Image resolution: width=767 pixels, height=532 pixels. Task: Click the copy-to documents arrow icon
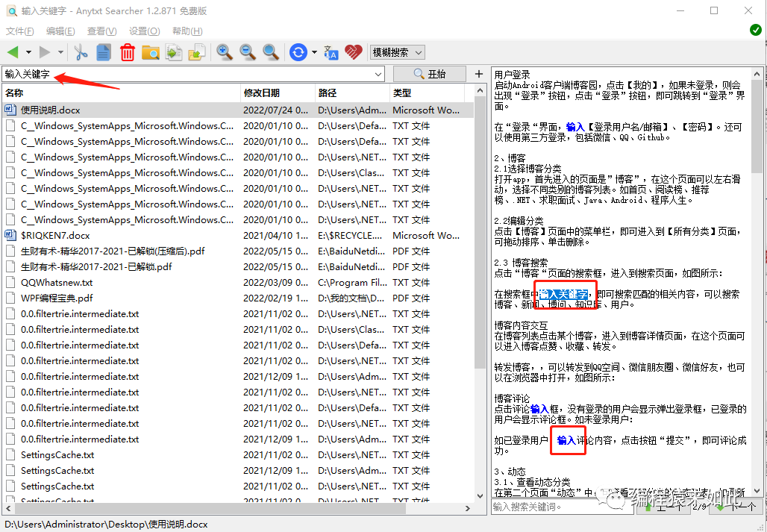coord(174,51)
